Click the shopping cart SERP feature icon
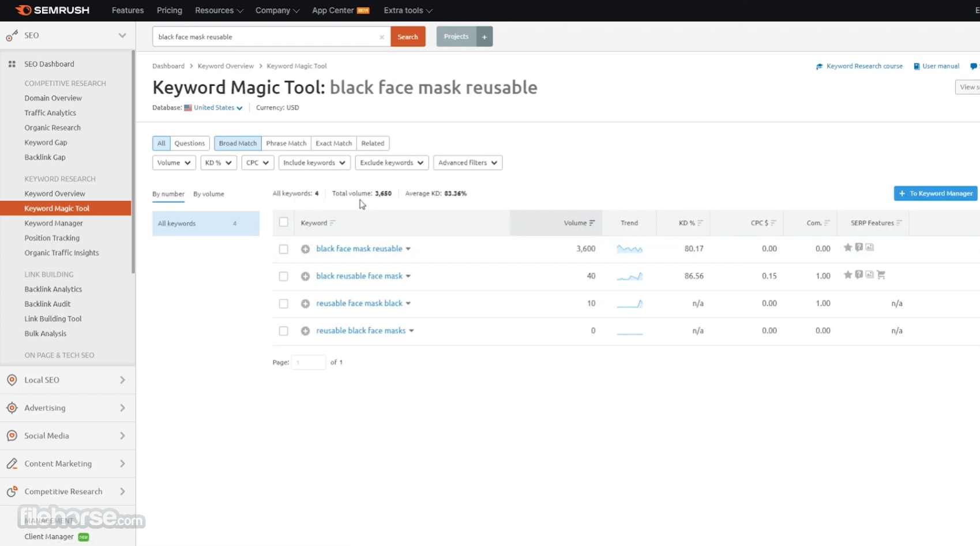The image size is (980, 546). (x=881, y=275)
